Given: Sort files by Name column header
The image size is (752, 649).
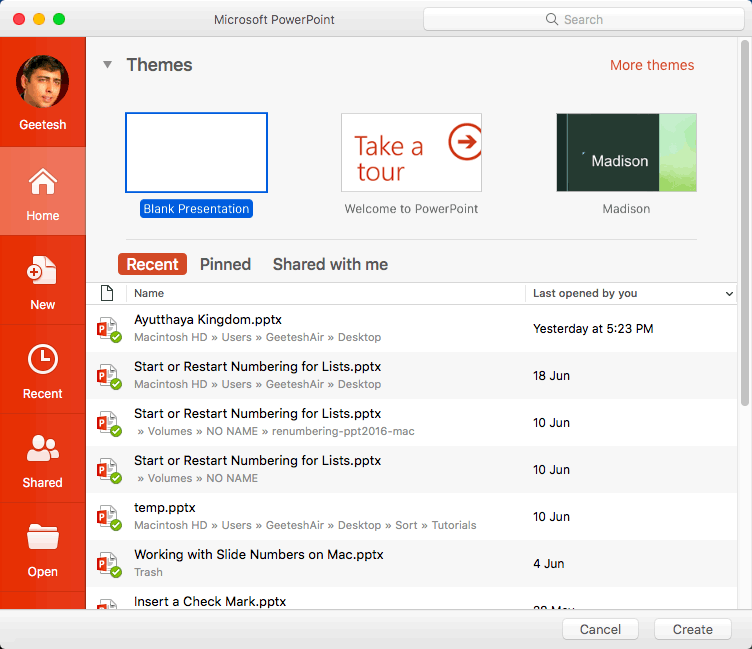Looking at the screenshot, I should [x=149, y=294].
